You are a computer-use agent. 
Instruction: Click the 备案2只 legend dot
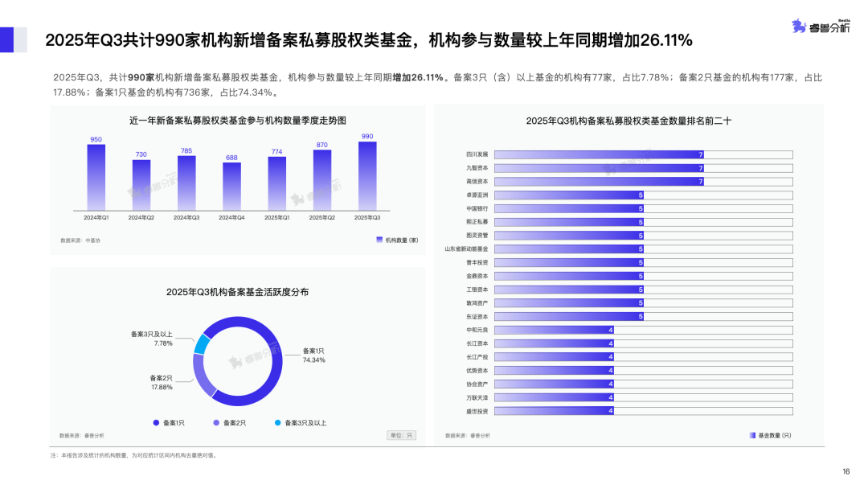point(216,422)
